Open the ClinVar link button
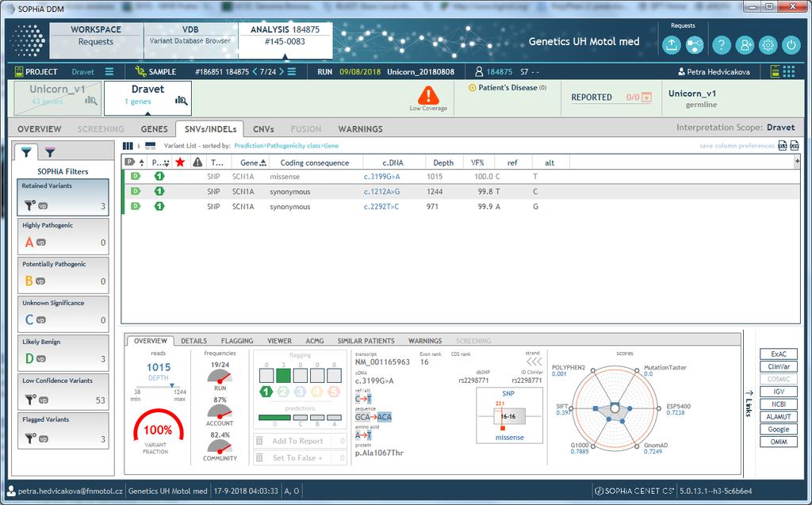This screenshot has width=812, height=505. (x=779, y=367)
